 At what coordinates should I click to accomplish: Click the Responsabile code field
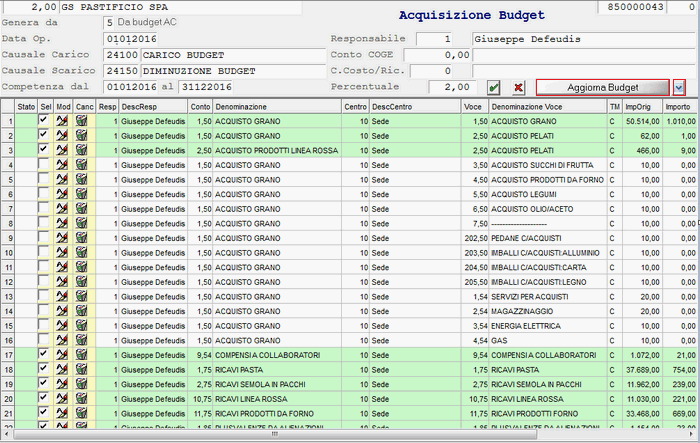tap(434, 39)
